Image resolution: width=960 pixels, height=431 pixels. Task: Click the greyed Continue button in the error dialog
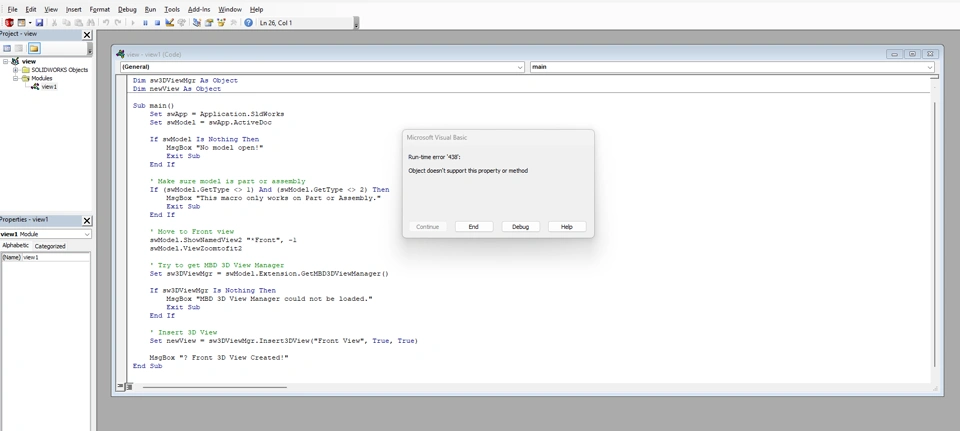tap(427, 227)
